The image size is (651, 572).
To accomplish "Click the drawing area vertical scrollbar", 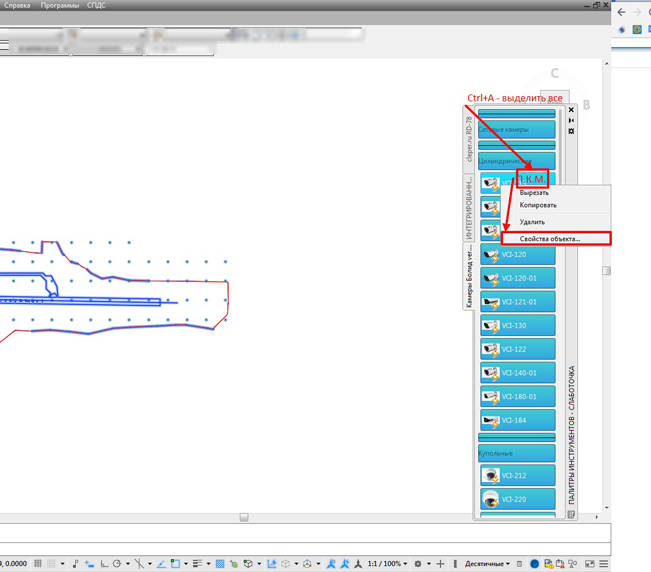I will 606,270.
